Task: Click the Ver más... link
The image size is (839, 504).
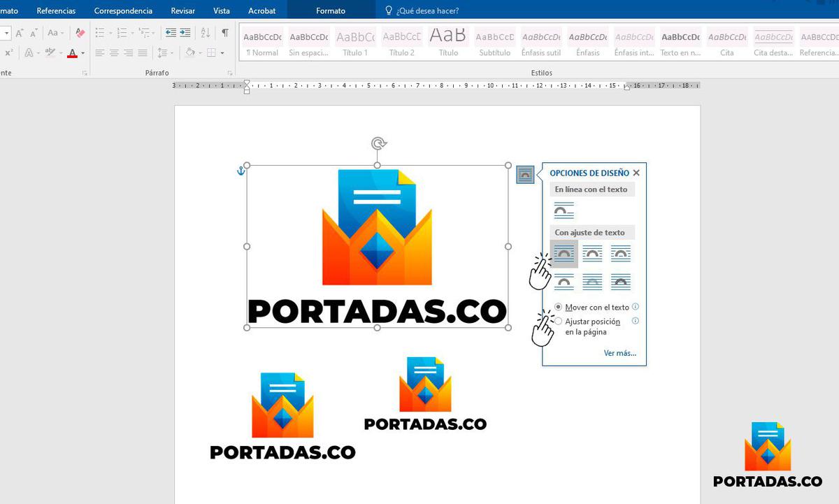Action: [x=619, y=353]
